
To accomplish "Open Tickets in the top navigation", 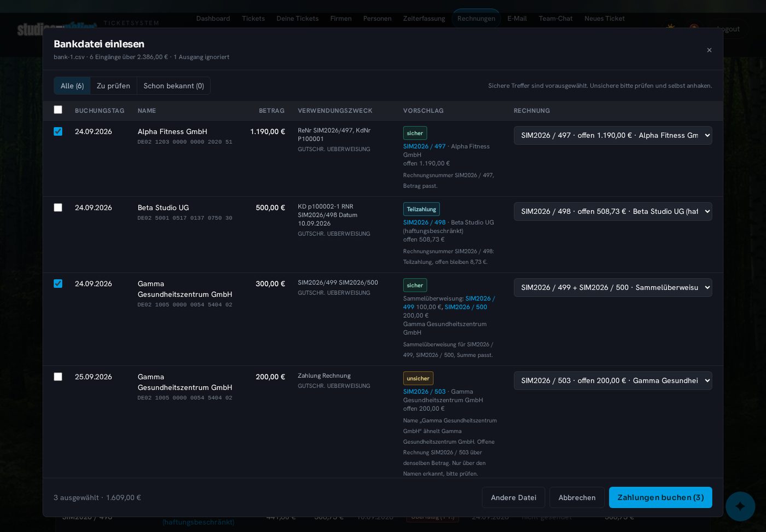I will pos(253,19).
